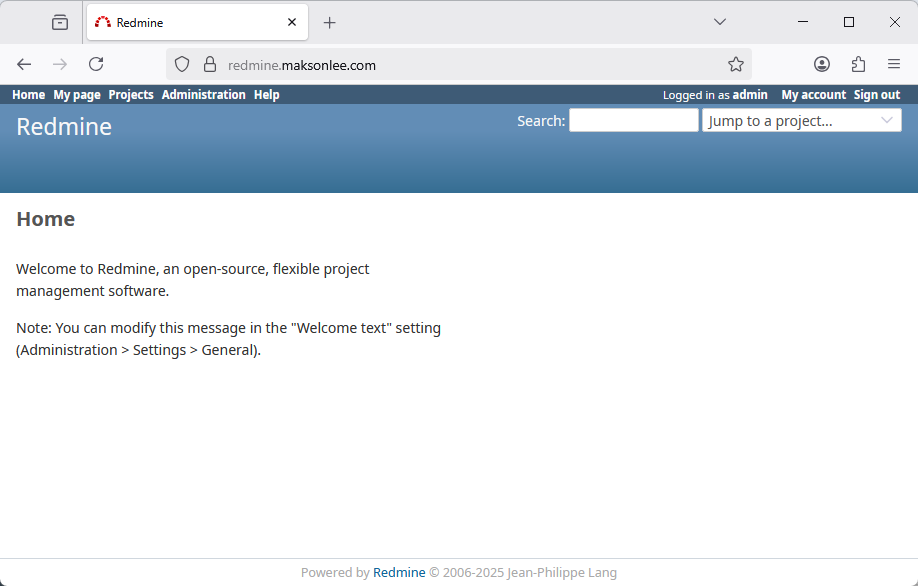The width and height of the screenshot is (918, 586).
Task: Click the Redmine link in the footer
Action: tap(399, 573)
